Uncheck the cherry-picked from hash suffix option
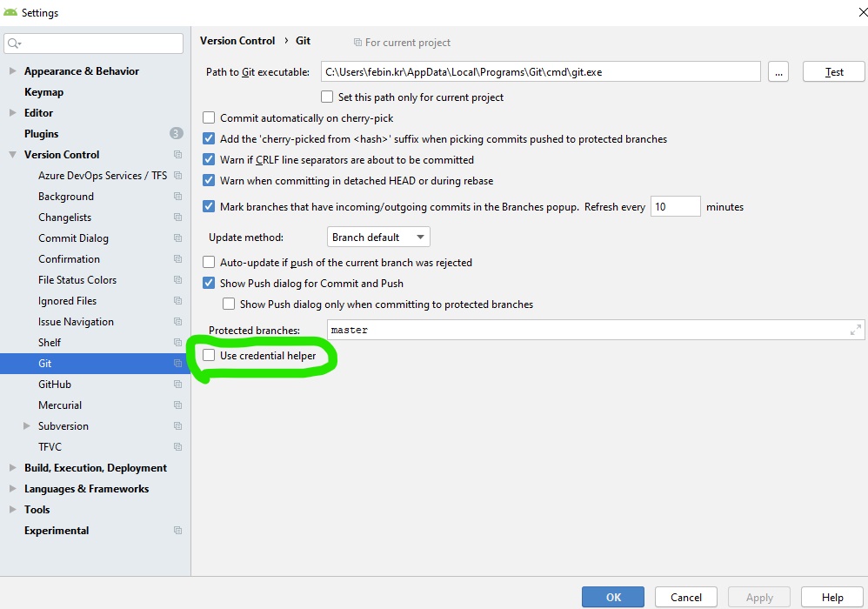 pos(209,138)
